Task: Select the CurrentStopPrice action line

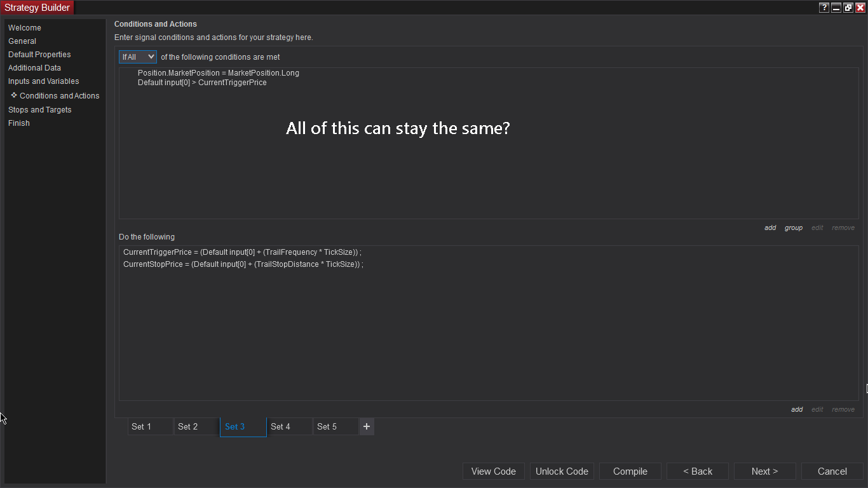Action: 243,264
